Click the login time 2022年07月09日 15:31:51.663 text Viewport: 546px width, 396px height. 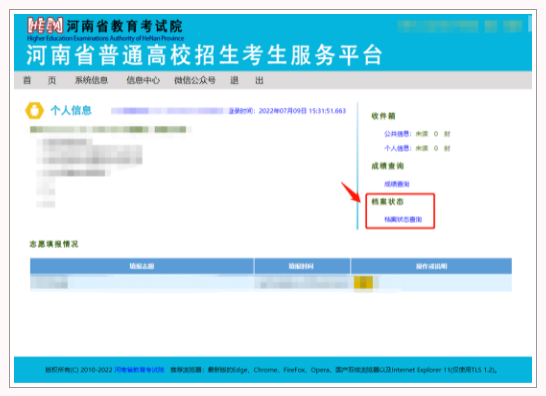[x=302, y=111]
